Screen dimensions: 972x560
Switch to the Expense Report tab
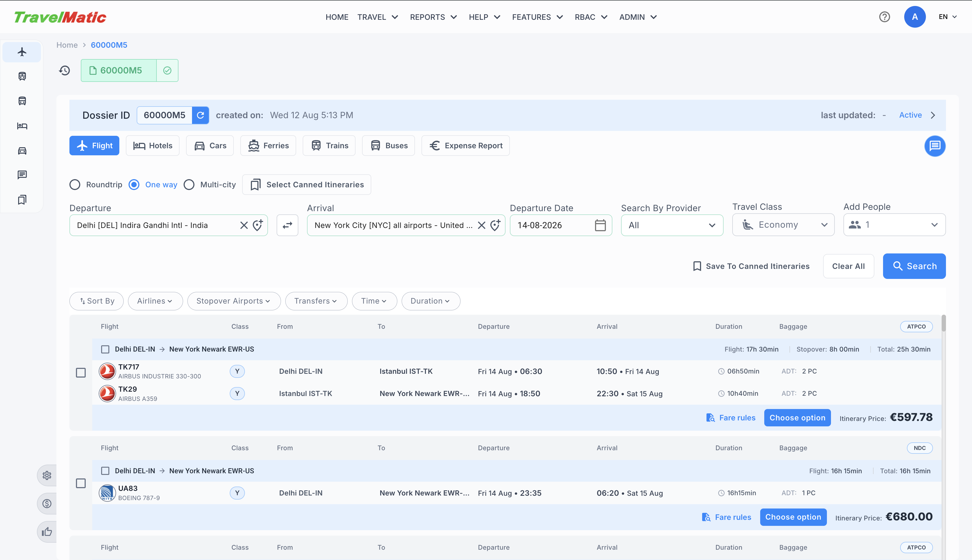(465, 145)
